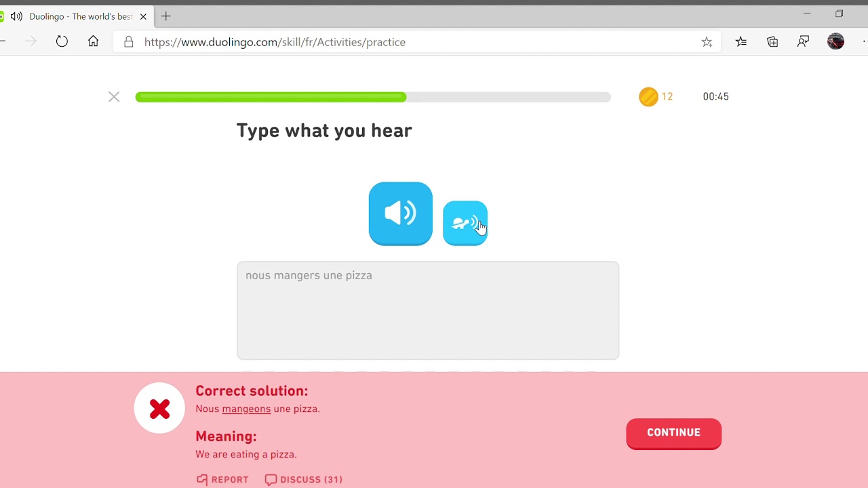Image resolution: width=868 pixels, height=488 pixels.
Task: Exit the lesson with the X icon
Action: [x=114, y=97]
